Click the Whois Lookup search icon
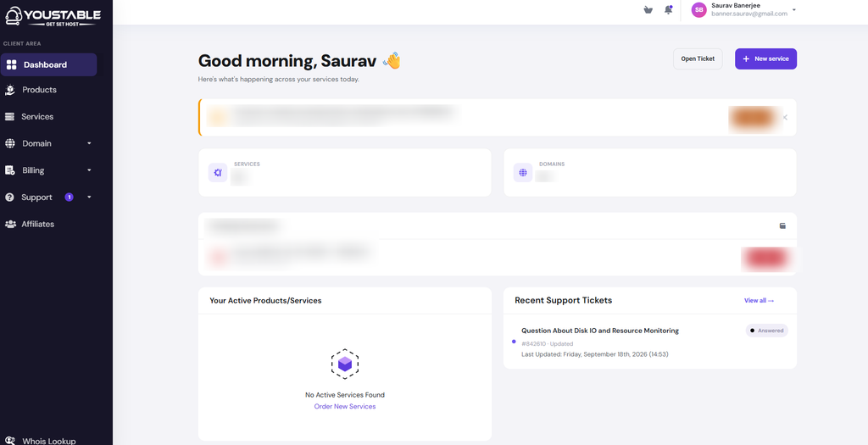This screenshot has height=445, width=868. 10,441
